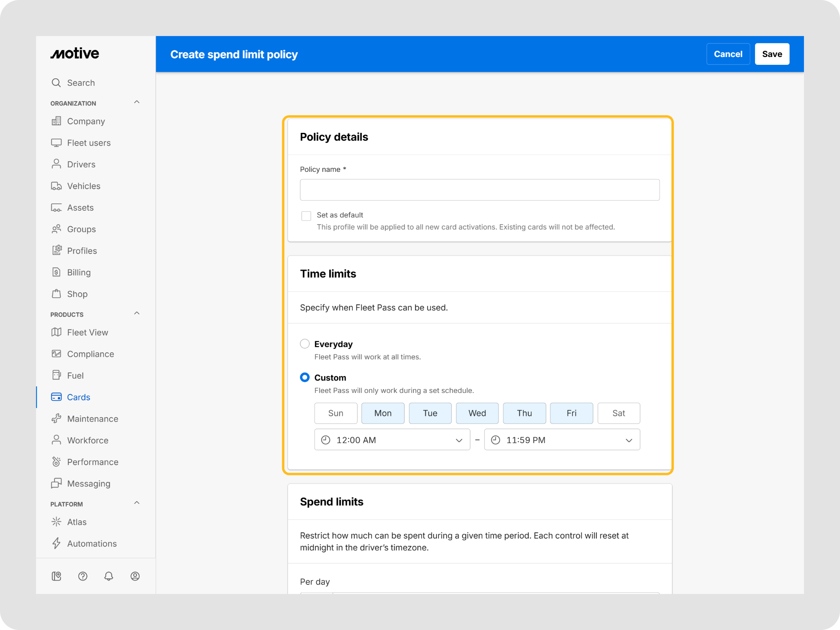
Task: Collapse the Organization sidebar section
Action: pyautogui.click(x=137, y=103)
